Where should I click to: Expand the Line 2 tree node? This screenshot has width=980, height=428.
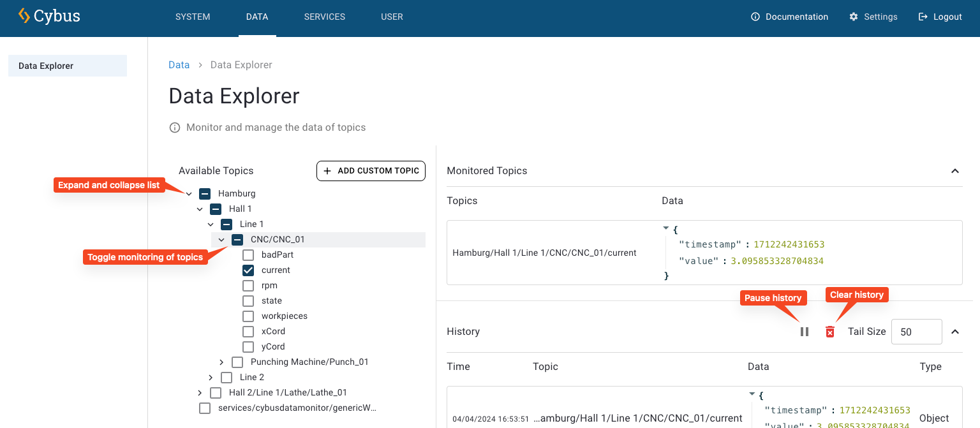pos(211,377)
